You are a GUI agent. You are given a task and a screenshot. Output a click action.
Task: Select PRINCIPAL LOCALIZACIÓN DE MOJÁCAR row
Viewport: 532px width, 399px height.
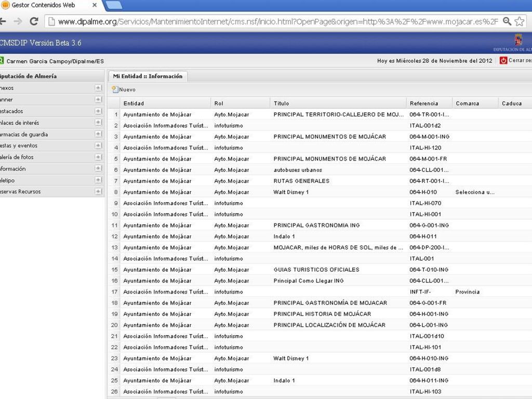(320, 325)
